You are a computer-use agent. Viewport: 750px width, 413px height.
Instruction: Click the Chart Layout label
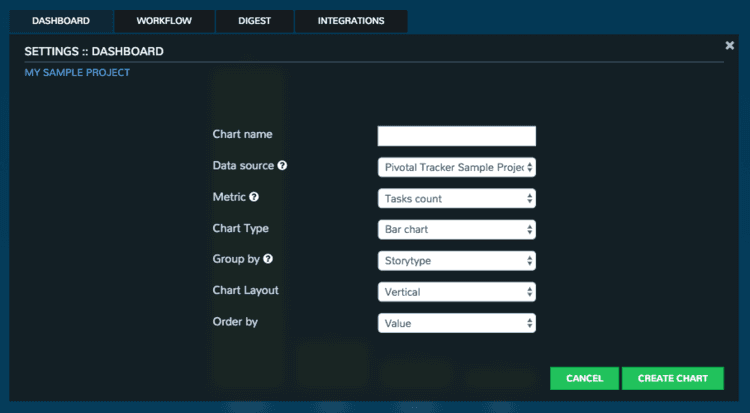click(x=245, y=290)
